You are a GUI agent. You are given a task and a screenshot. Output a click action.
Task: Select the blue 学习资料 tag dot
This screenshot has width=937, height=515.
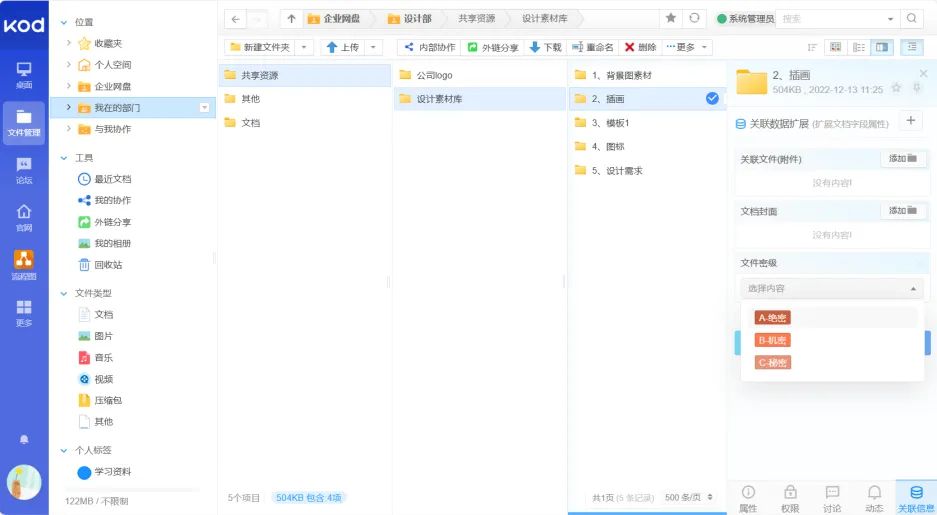point(84,472)
